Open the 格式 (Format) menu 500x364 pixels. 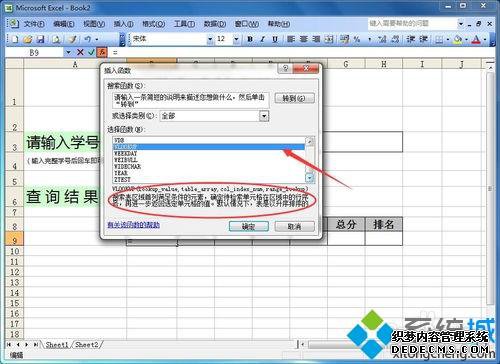coord(153,24)
